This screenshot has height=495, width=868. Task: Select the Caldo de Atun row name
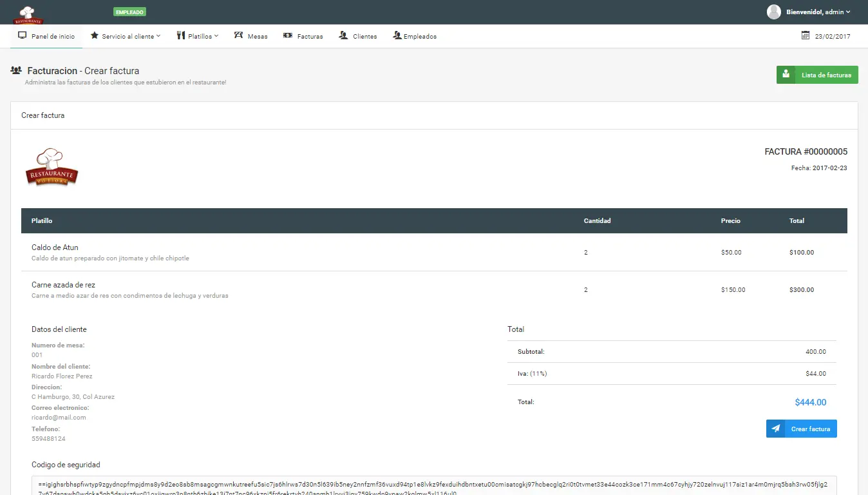click(x=55, y=247)
